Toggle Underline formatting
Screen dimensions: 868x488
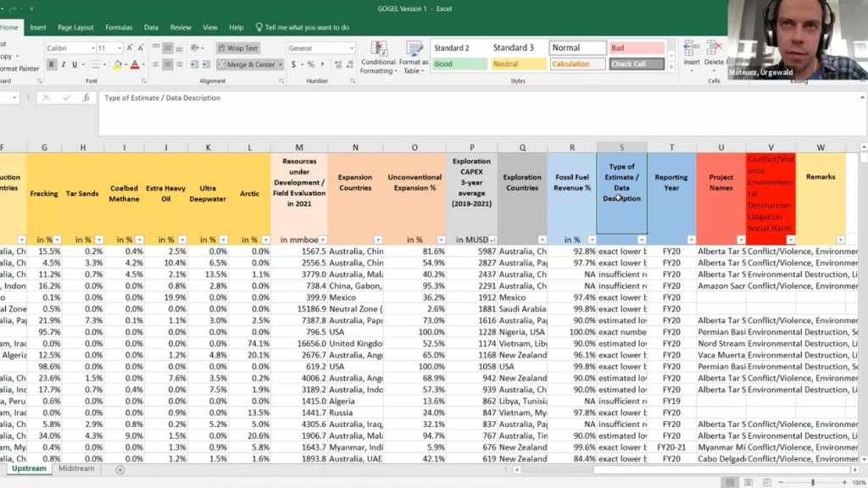coord(75,64)
